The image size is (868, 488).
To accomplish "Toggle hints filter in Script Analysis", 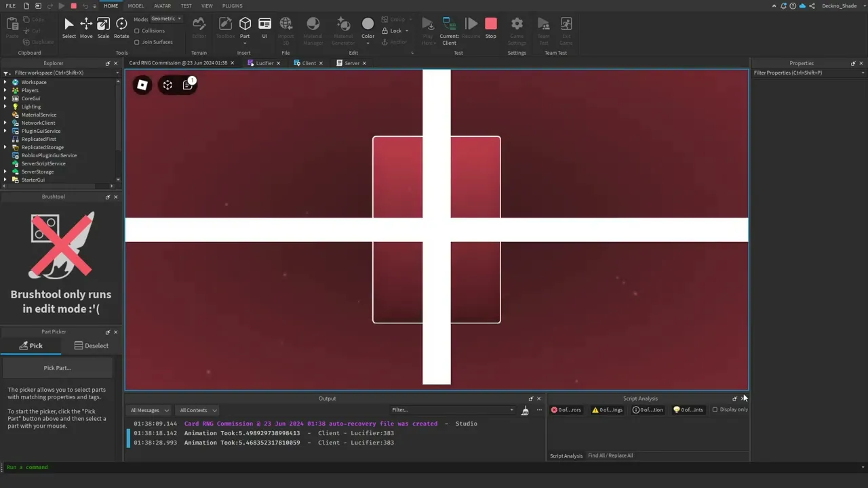I will (688, 409).
